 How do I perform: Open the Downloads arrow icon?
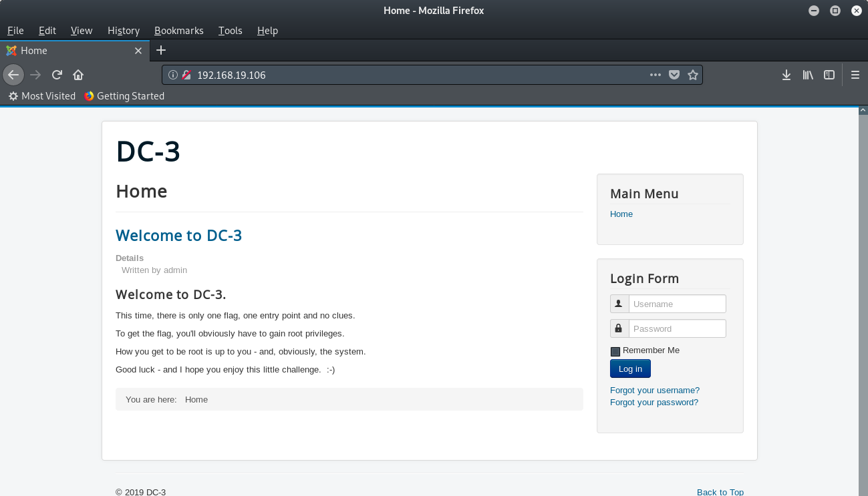pyautogui.click(x=786, y=75)
